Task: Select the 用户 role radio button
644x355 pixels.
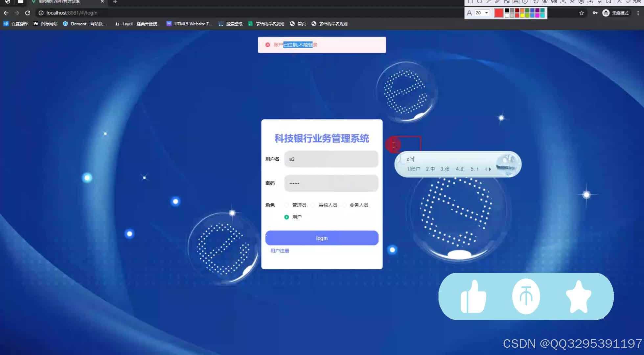Action: click(287, 217)
